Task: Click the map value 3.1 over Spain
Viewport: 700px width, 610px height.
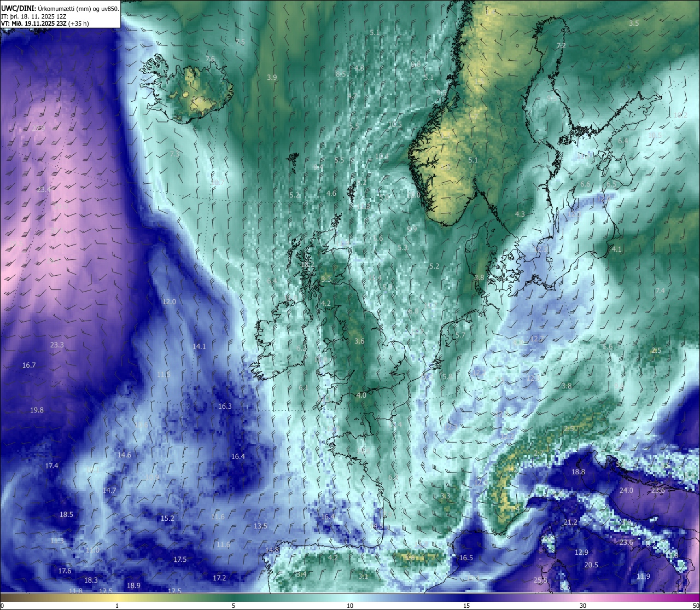Action: click(363, 577)
